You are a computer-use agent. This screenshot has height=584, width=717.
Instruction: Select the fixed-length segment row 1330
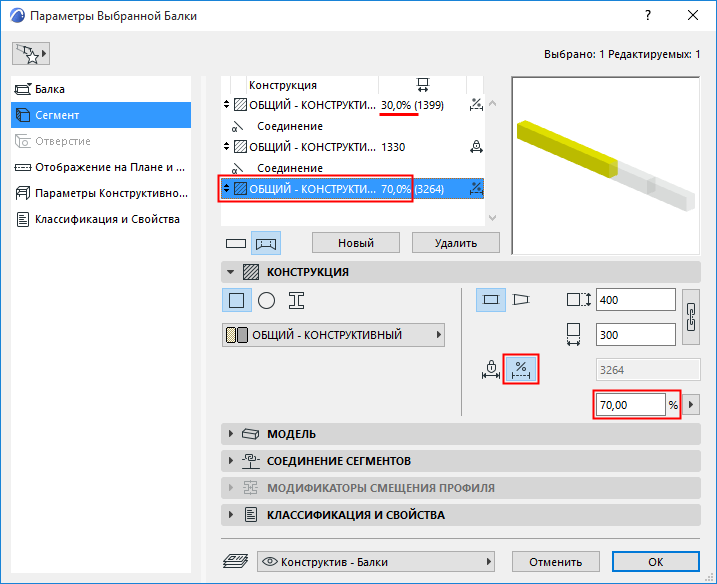point(352,147)
